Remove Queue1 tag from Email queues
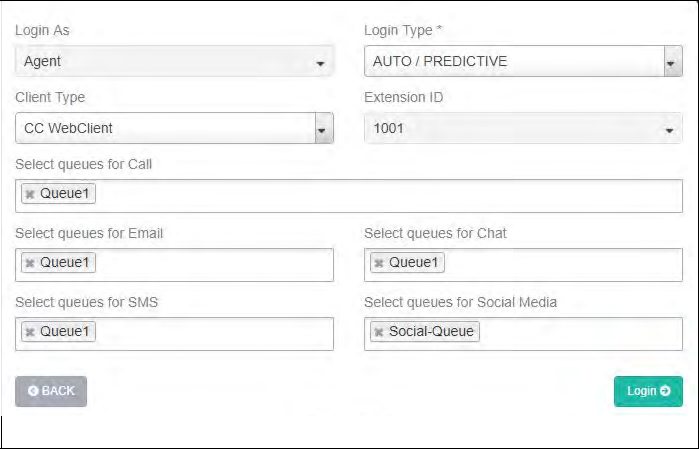The width and height of the screenshot is (699, 450). point(30,263)
